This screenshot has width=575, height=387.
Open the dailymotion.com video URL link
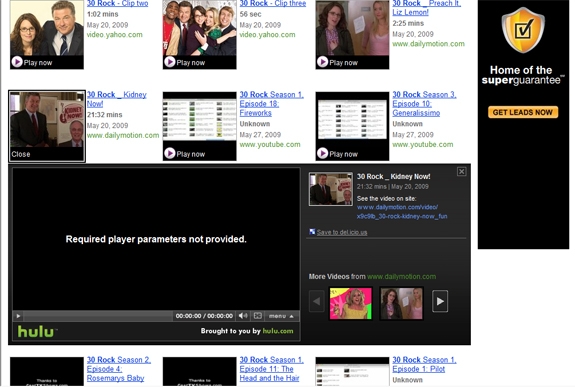tap(402, 212)
